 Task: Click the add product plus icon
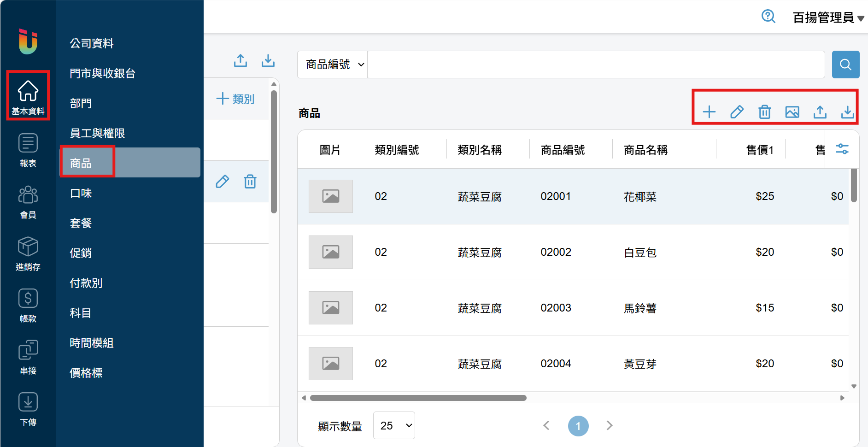coord(709,112)
